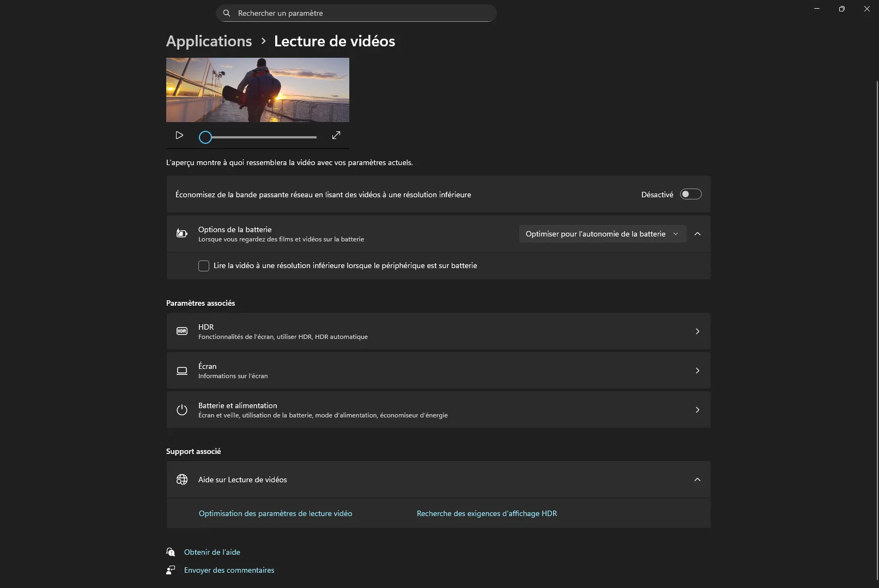Screen dimensions: 879x588
Task: Collapse the Aide sur Lecture de vidéos section
Action: point(698,480)
